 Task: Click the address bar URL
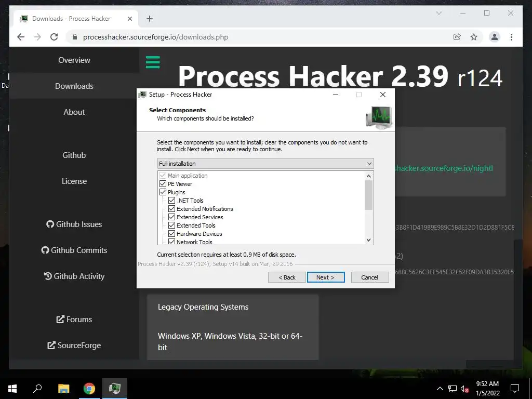tap(155, 37)
